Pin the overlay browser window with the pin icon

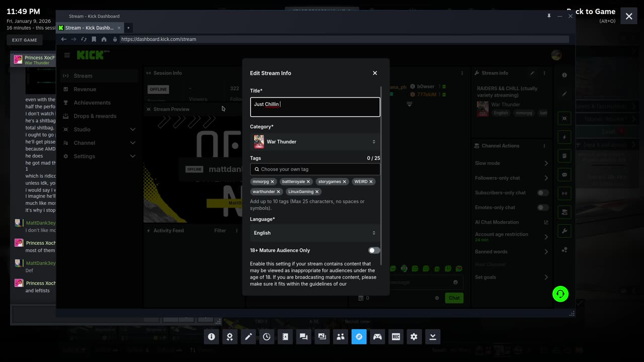click(x=549, y=16)
